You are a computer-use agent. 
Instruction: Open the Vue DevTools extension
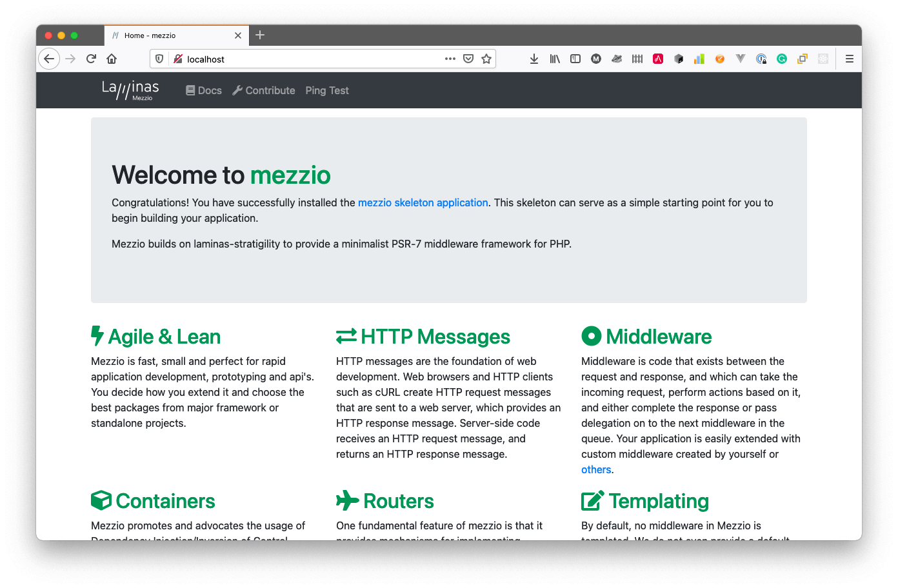point(740,59)
